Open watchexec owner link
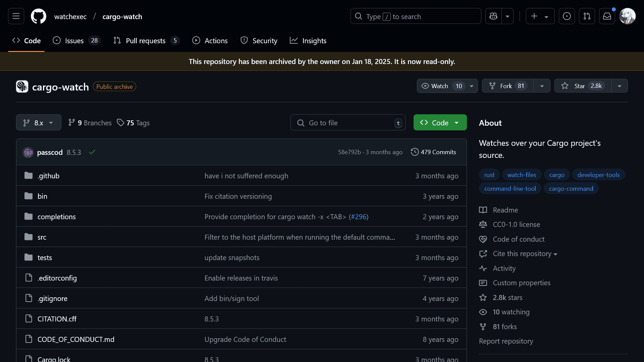644x362 pixels. point(70,16)
